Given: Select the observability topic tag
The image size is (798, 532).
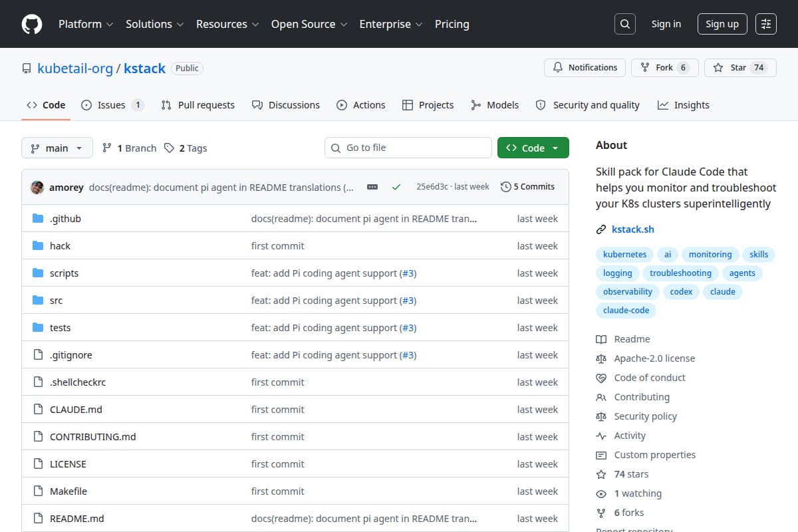Looking at the screenshot, I should pos(628,292).
